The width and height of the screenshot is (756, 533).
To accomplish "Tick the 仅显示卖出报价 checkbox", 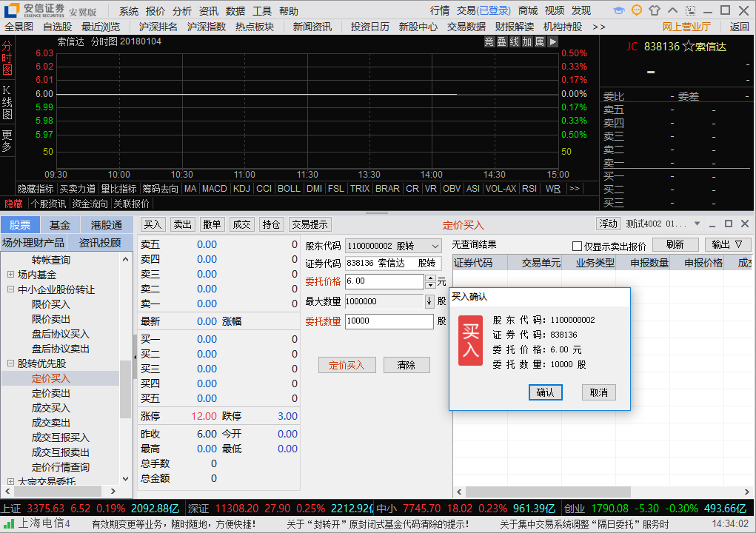I will click(x=577, y=247).
